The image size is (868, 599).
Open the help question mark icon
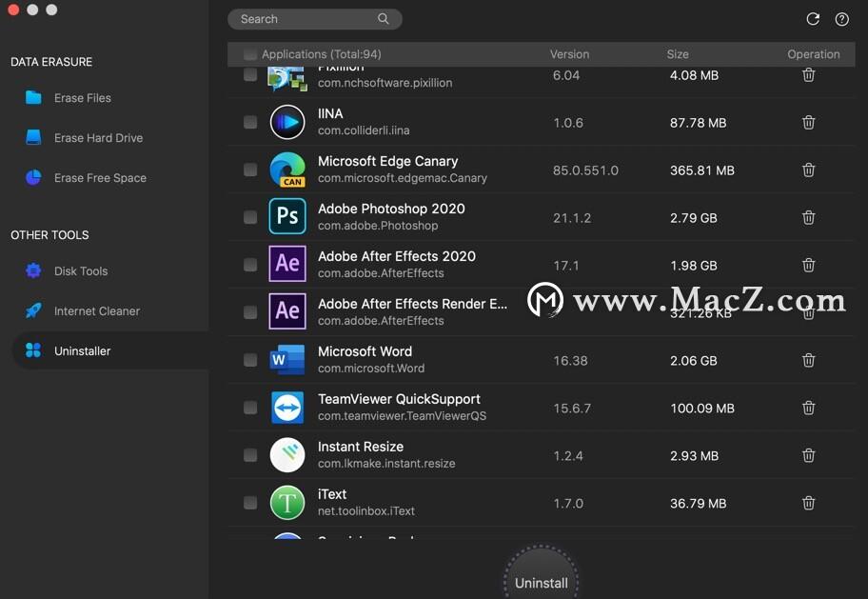[x=841, y=19]
